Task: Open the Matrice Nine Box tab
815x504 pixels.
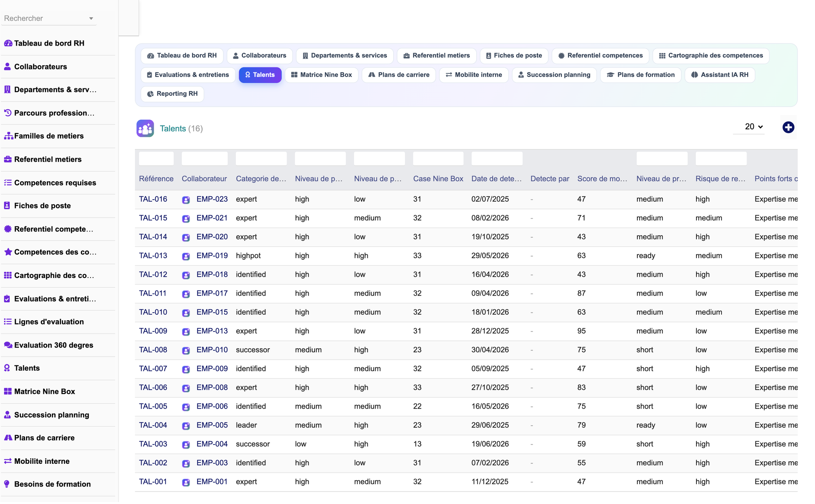Action: 322,75
